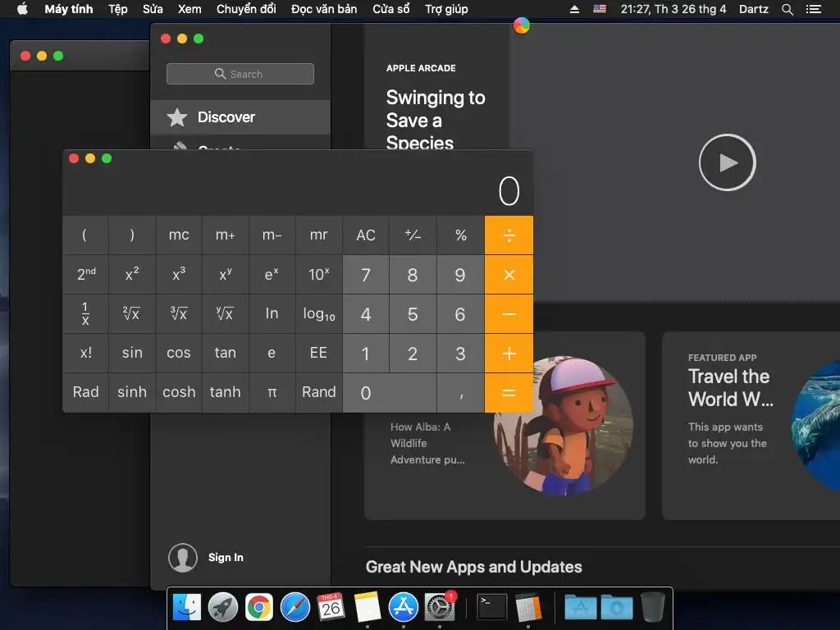This screenshot has height=630, width=840.
Task: Open the Xem menu
Action: [189, 9]
